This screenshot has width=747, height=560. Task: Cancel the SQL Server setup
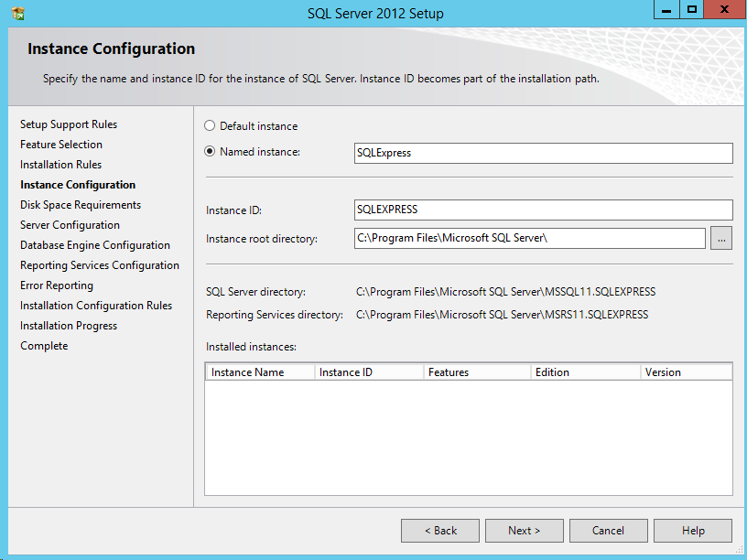(x=608, y=531)
